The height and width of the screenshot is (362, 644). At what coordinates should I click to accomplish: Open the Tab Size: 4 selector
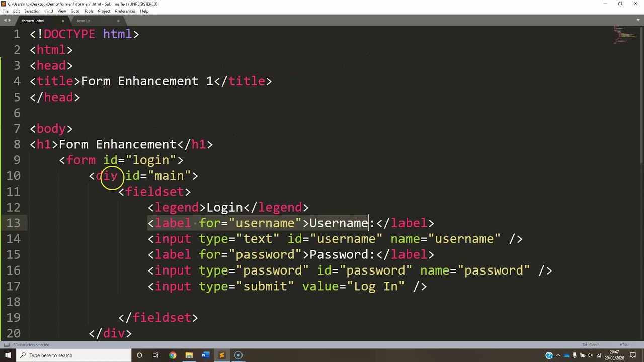pos(591,345)
